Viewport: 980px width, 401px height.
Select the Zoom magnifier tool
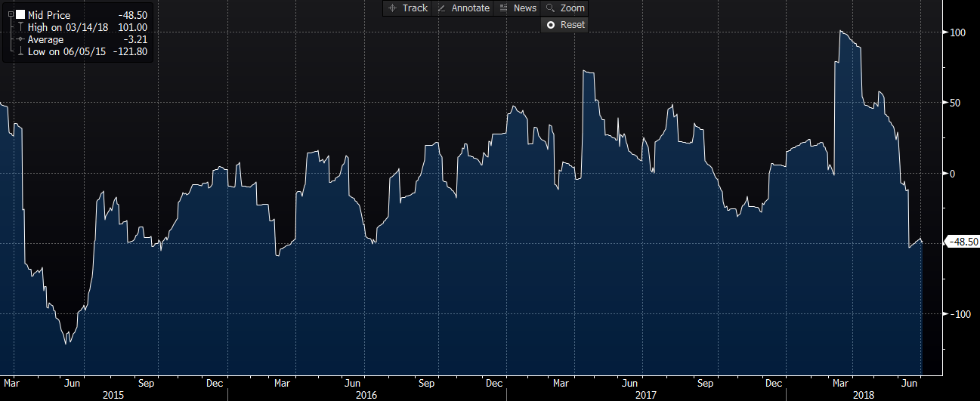point(565,8)
